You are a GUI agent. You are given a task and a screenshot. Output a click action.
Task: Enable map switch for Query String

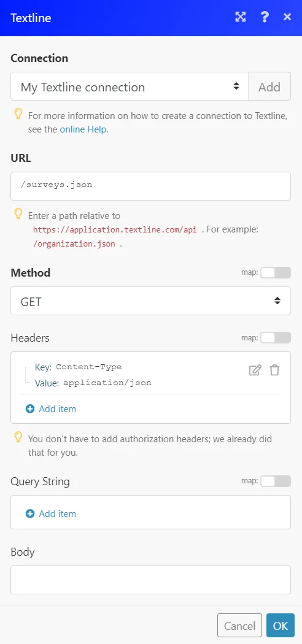(x=275, y=481)
